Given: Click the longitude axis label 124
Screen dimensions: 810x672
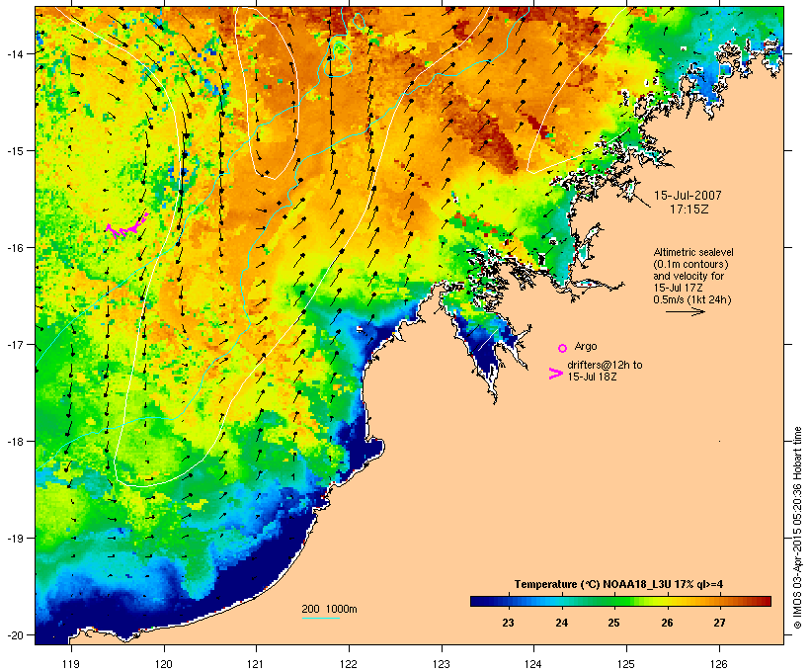Looking at the screenshot, I should (533, 664).
